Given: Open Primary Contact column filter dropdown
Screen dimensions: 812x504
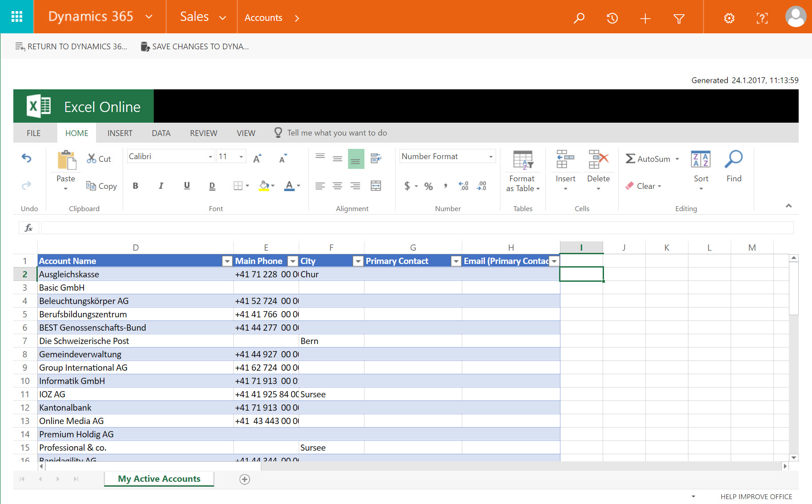Looking at the screenshot, I should [x=456, y=261].
